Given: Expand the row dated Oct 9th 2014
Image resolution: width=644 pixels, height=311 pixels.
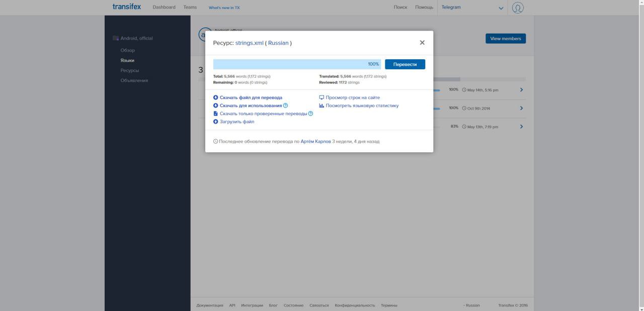Looking at the screenshot, I should tap(521, 108).
